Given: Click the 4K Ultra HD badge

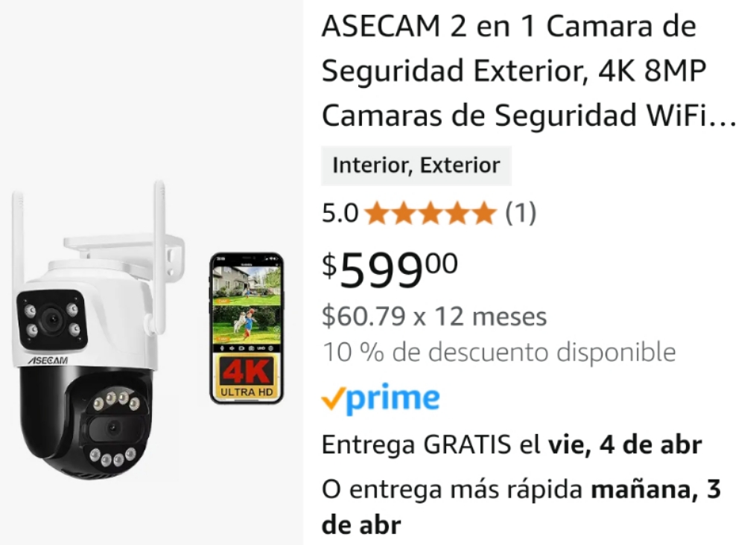Looking at the screenshot, I should point(247,377).
